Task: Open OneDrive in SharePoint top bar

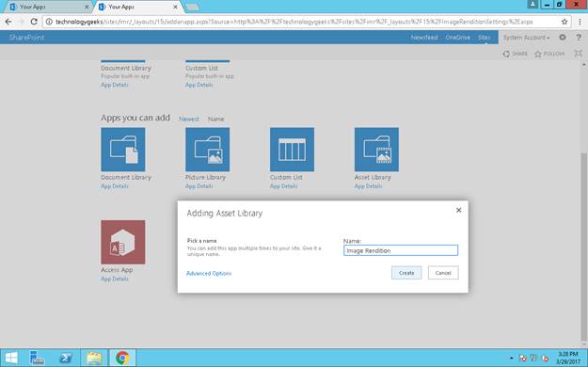Action: (x=458, y=38)
